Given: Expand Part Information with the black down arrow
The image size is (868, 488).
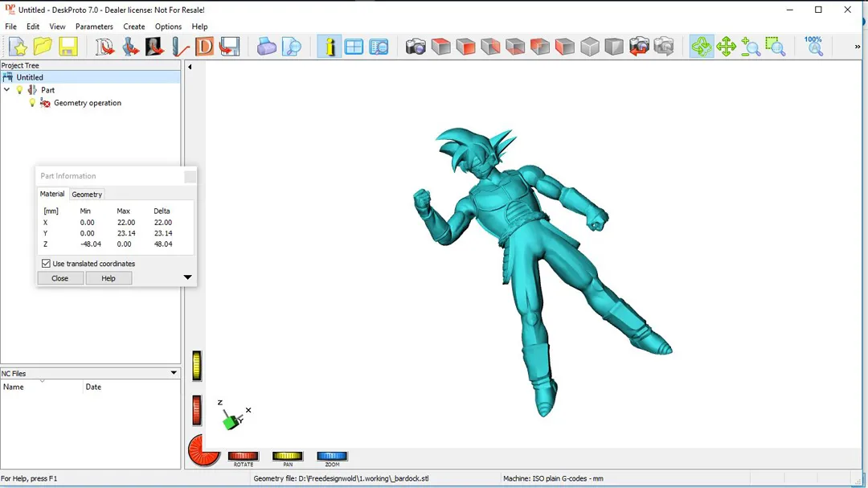Looking at the screenshot, I should pos(187,277).
